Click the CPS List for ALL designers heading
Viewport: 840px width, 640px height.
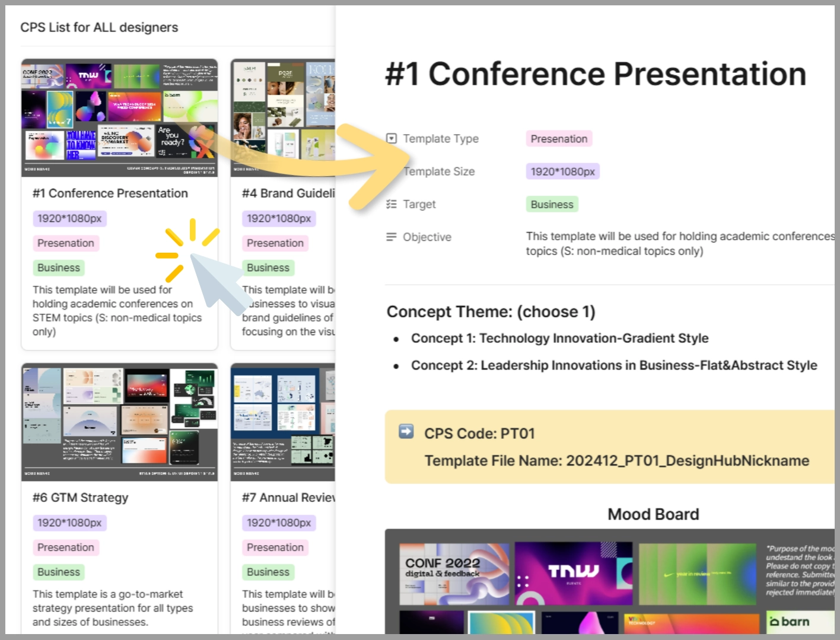click(x=99, y=27)
